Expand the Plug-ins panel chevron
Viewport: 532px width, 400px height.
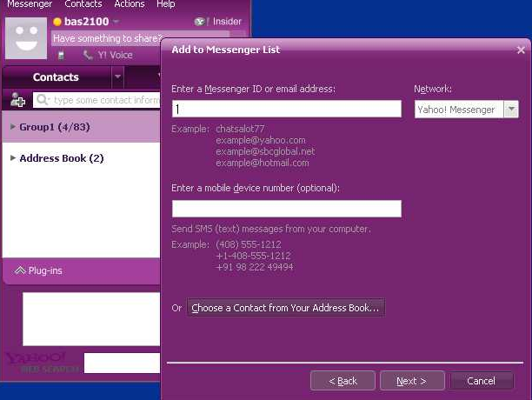pyautogui.click(x=20, y=270)
